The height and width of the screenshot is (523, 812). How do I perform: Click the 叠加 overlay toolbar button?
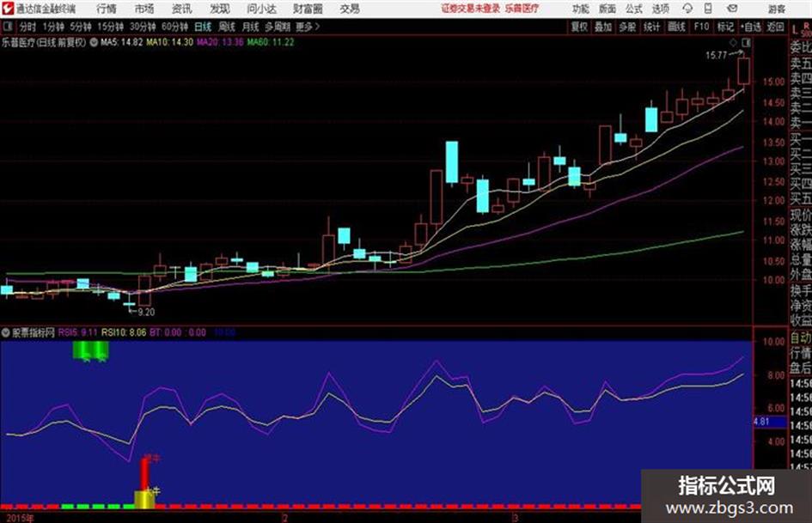(603, 27)
